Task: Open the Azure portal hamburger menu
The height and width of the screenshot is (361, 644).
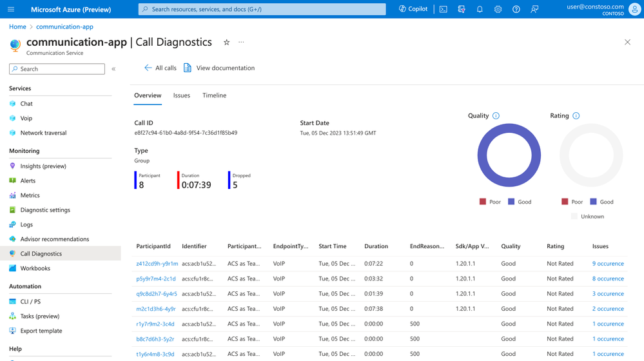Action: (11, 9)
